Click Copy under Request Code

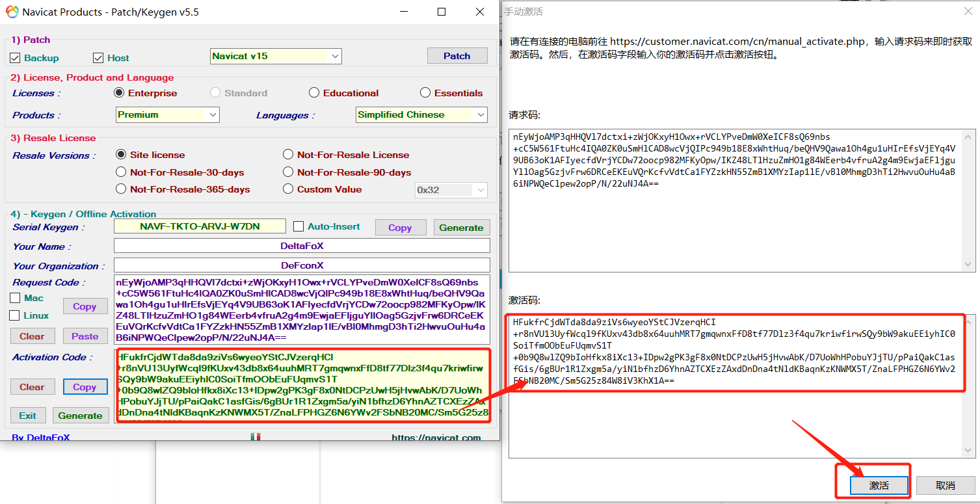point(85,306)
